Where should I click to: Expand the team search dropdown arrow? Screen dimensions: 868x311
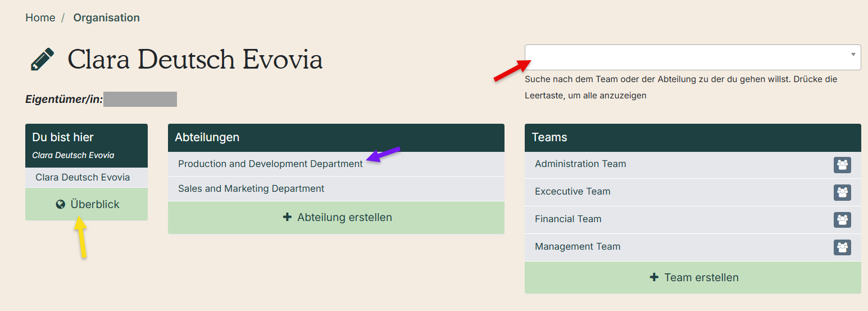tap(853, 55)
